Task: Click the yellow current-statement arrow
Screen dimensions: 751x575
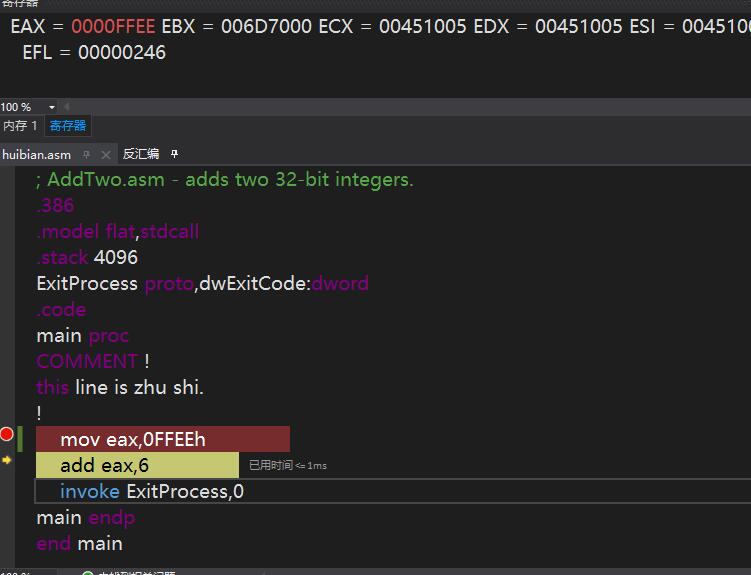Action: click(x=7, y=460)
